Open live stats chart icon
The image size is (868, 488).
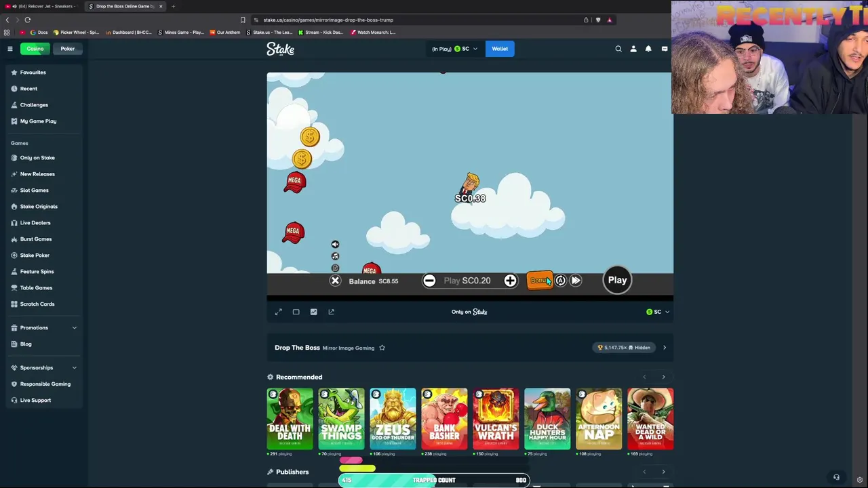click(x=313, y=312)
